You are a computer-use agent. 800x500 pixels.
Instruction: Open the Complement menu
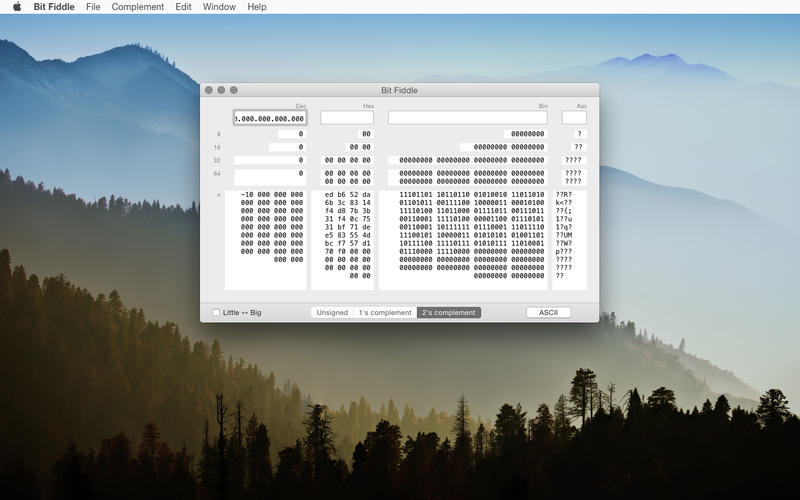138,7
